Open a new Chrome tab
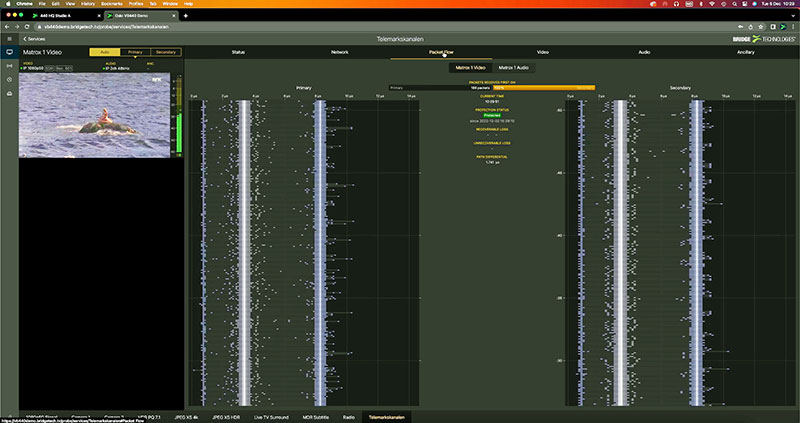The width and height of the screenshot is (800, 423). click(186, 16)
